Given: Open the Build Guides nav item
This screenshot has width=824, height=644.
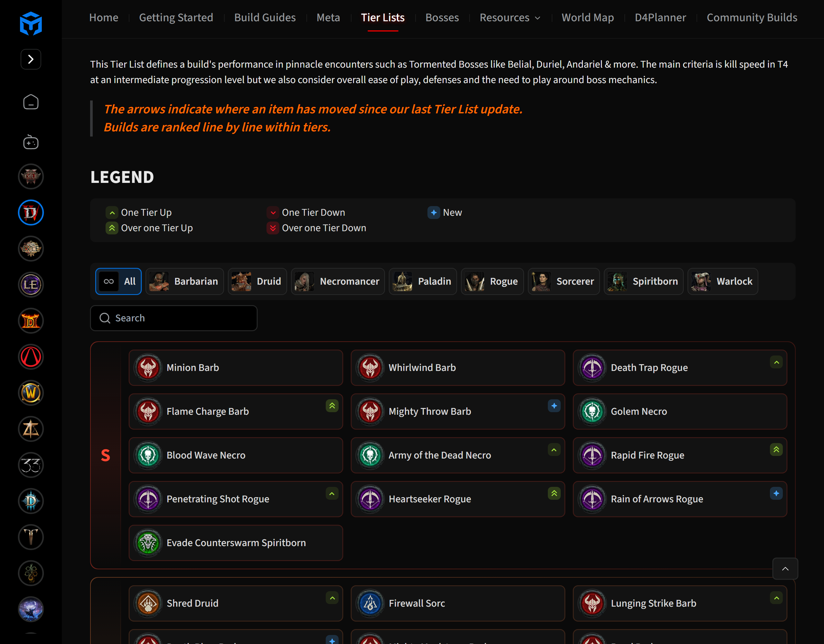Looking at the screenshot, I should coord(265,18).
